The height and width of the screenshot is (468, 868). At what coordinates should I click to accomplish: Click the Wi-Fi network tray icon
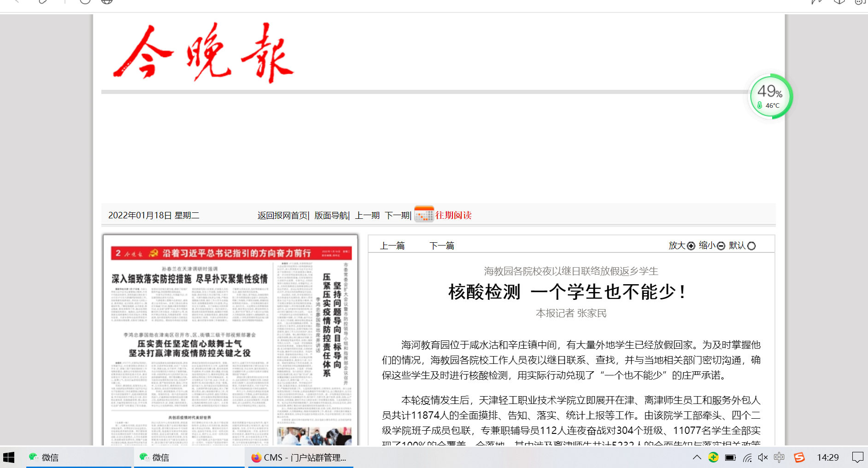747,457
